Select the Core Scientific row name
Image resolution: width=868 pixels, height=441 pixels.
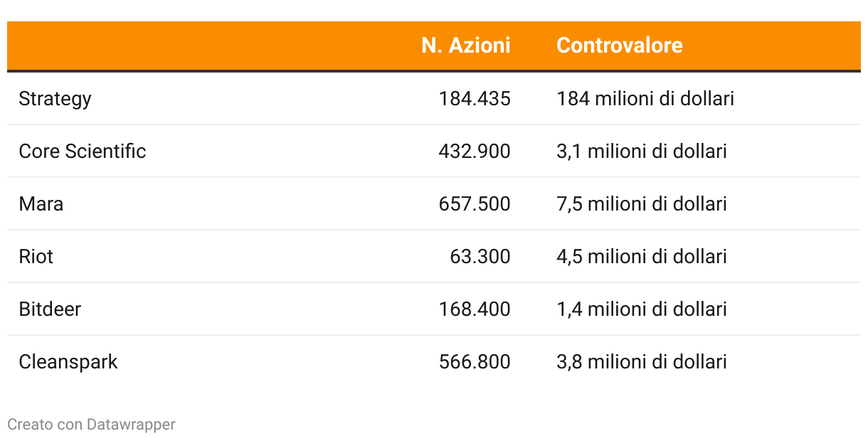82,151
